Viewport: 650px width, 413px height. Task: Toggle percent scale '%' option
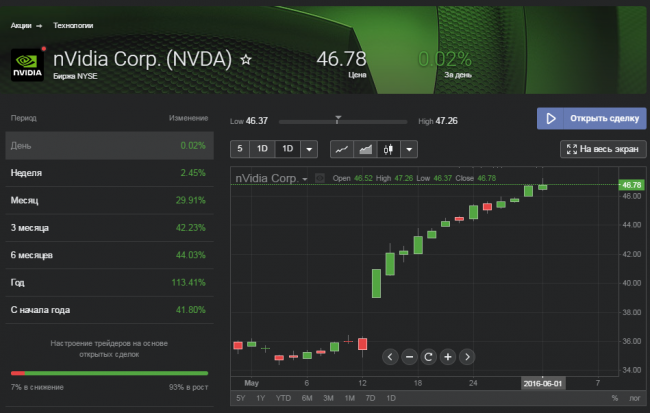(615, 398)
